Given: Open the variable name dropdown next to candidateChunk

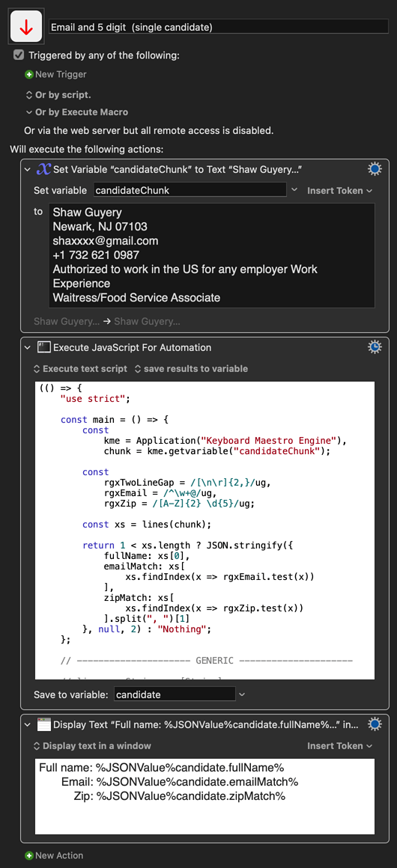Looking at the screenshot, I should pyautogui.click(x=294, y=190).
